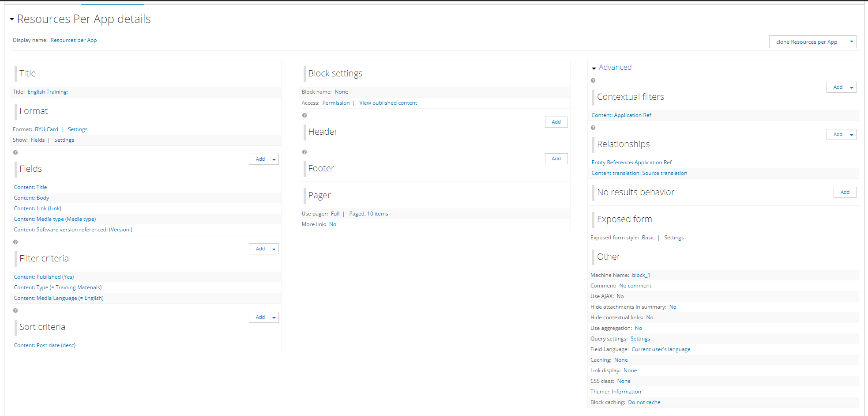Edit Entity Reference: Application Ref relationship
This screenshot has height=416, width=868.
pyautogui.click(x=631, y=163)
